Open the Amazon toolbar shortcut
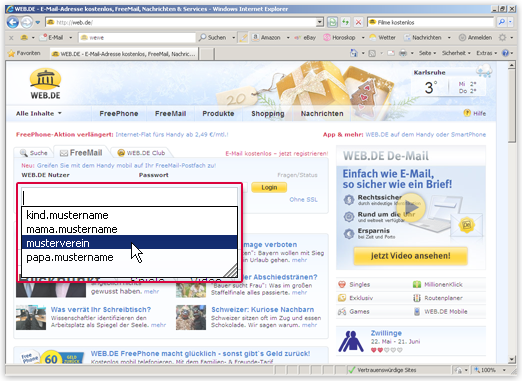This screenshot has height=381, width=522. click(266, 38)
